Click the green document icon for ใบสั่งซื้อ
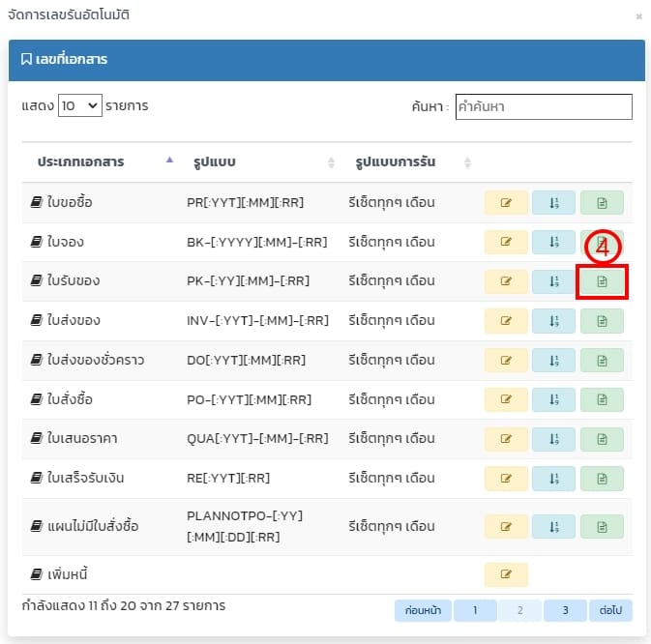651x644 pixels. [602, 399]
